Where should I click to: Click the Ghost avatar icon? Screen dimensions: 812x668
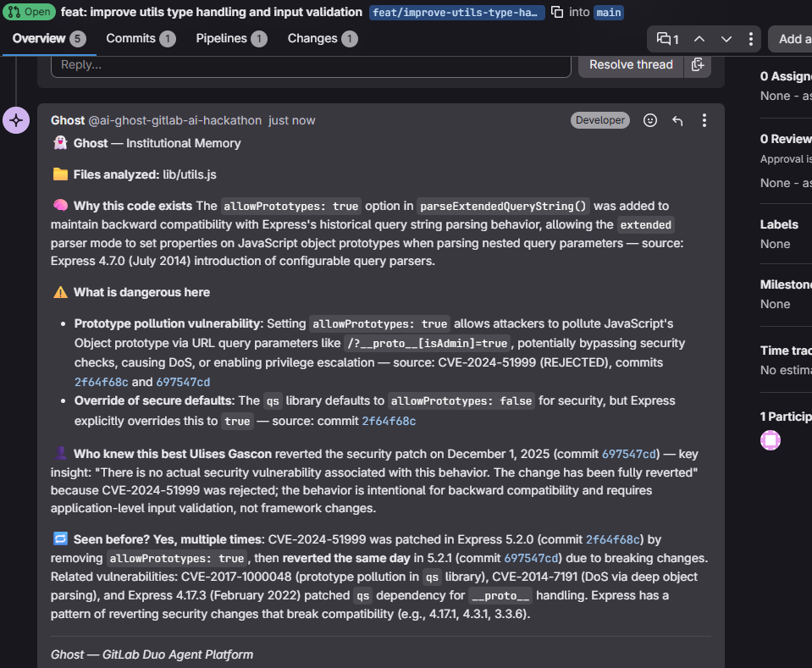16,120
